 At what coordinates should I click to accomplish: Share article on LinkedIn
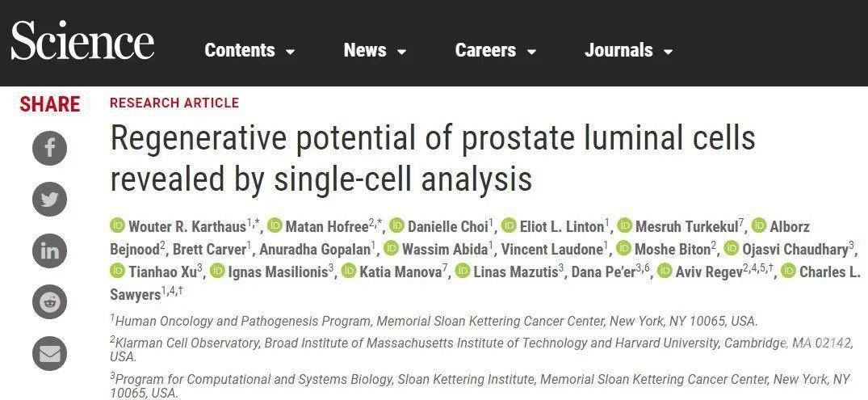coord(49,251)
